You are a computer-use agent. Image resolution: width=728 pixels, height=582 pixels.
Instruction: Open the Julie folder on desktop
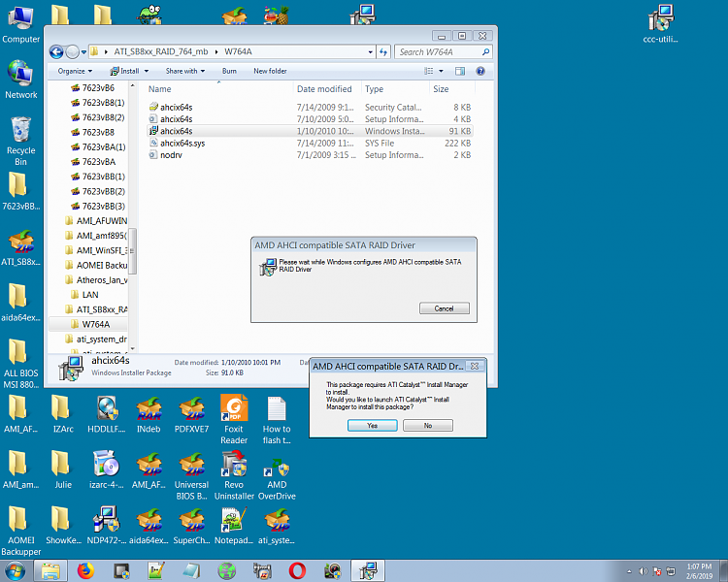tap(62, 470)
